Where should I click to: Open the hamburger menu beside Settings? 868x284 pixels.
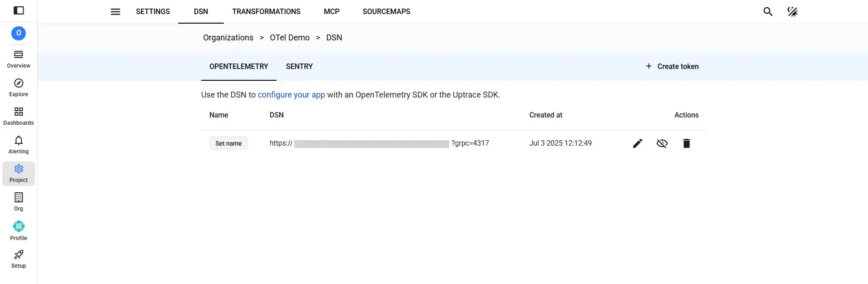pos(116,12)
